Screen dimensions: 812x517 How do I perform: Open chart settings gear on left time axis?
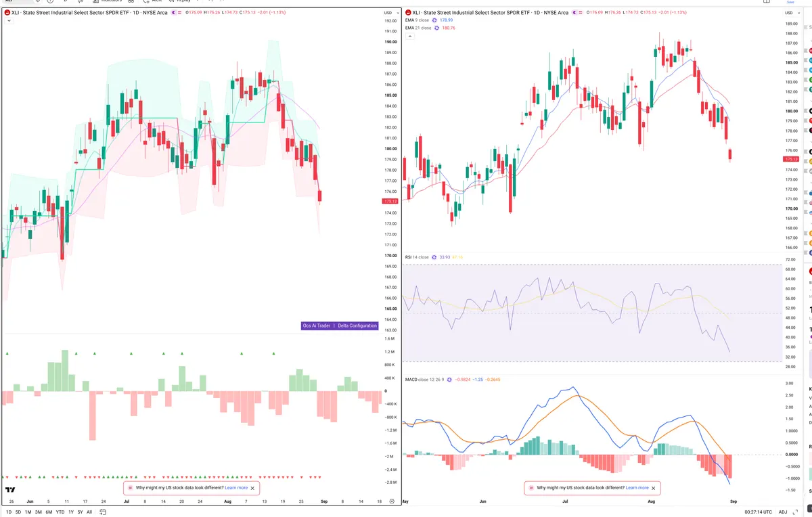392,501
